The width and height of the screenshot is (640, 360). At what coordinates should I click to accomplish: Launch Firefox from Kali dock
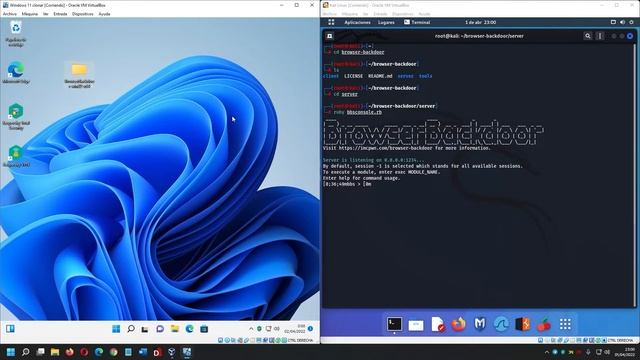(459, 324)
